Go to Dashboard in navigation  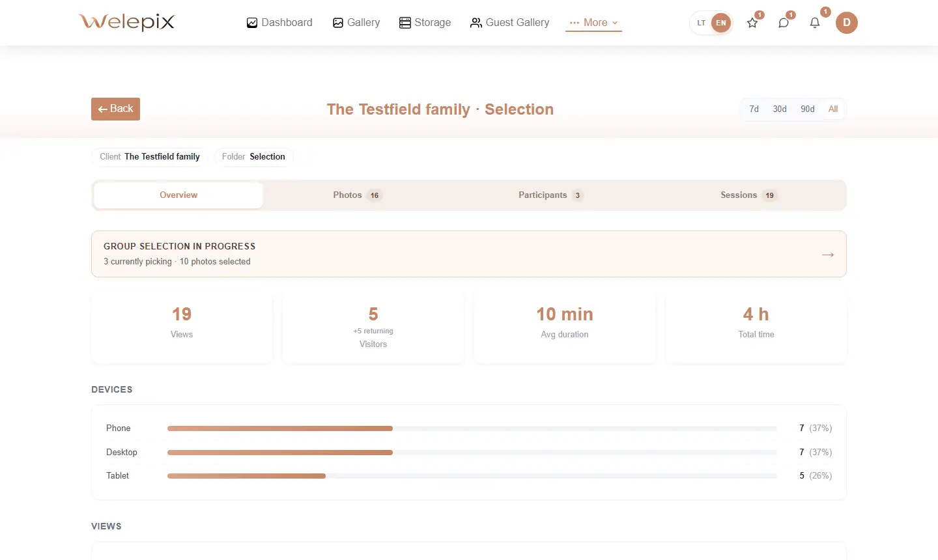click(x=279, y=23)
